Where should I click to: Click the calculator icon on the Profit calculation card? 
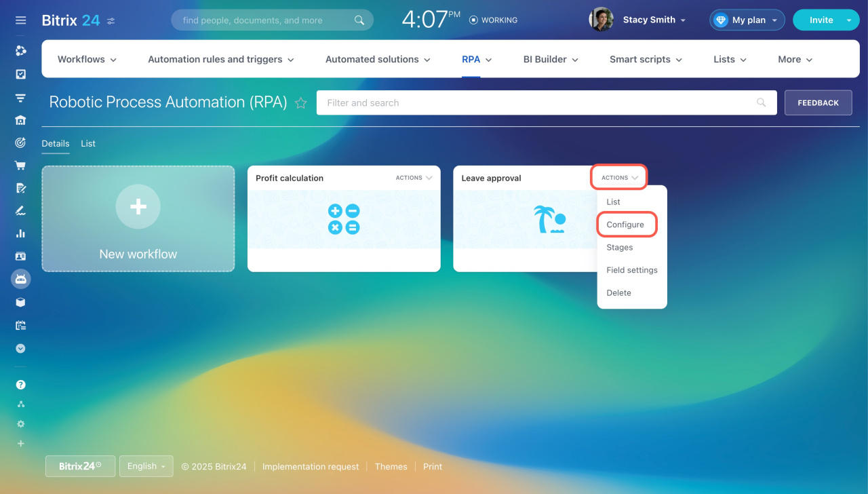(x=344, y=219)
